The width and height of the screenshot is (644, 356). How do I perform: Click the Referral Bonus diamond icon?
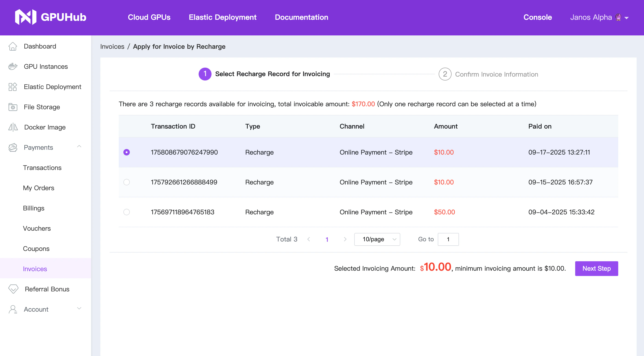coord(13,289)
